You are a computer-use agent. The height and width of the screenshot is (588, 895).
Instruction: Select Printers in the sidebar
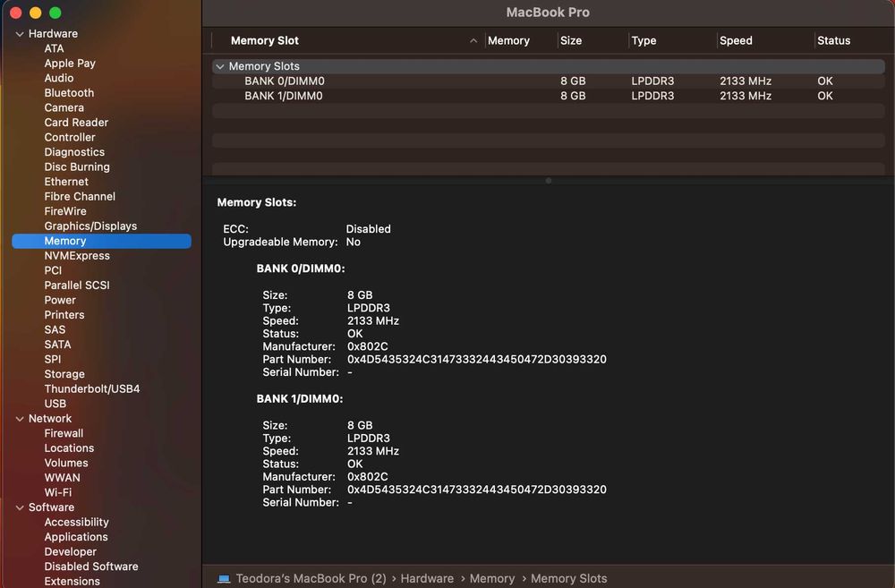[x=64, y=315]
